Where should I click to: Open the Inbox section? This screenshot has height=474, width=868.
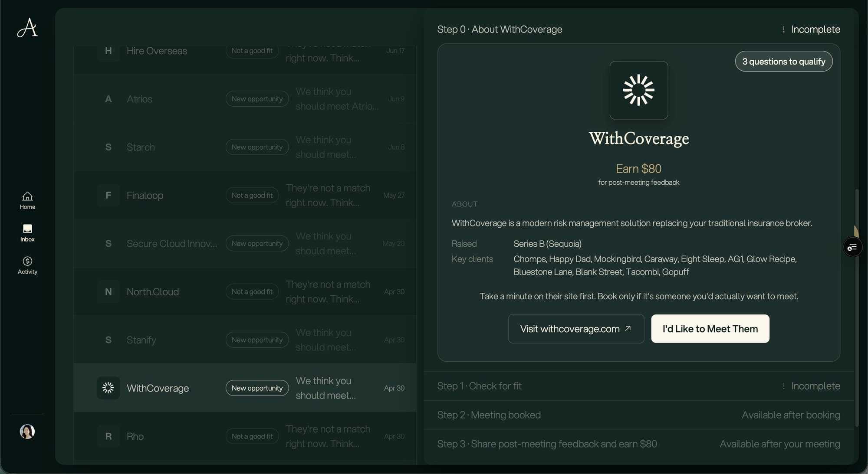[x=27, y=233]
